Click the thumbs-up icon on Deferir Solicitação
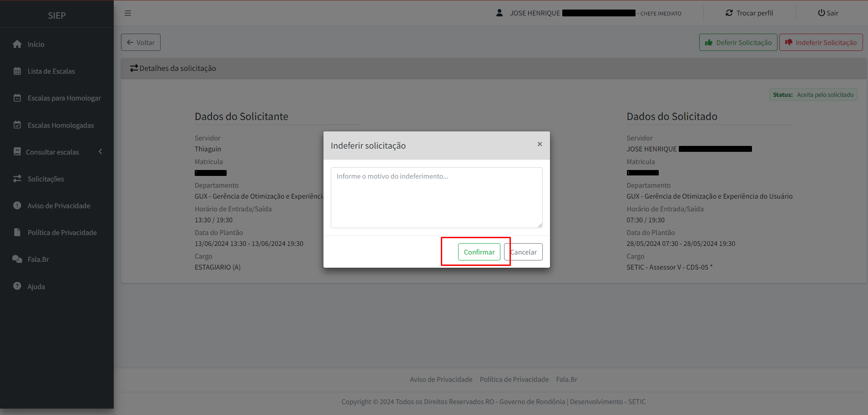868x415 pixels. [x=709, y=42]
